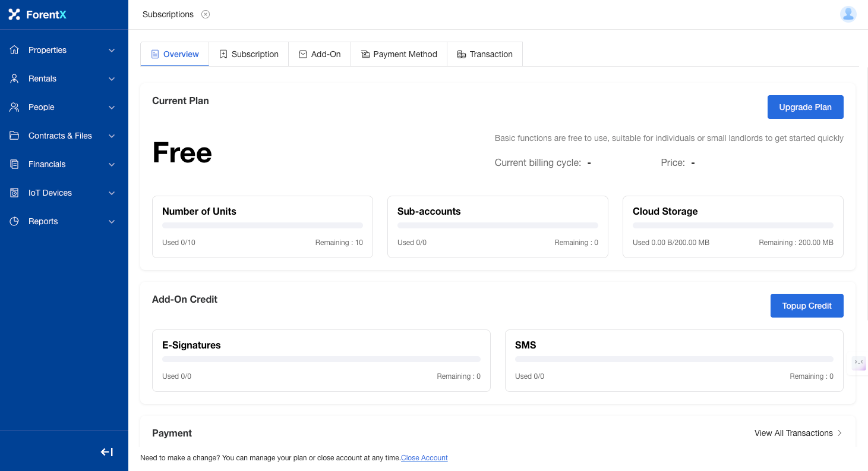
Task: Expand the Financials menu chevron
Action: [112, 165]
